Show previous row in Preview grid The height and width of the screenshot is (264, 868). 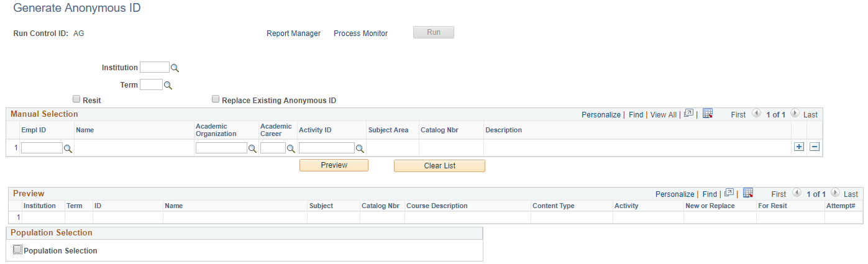pos(797,193)
